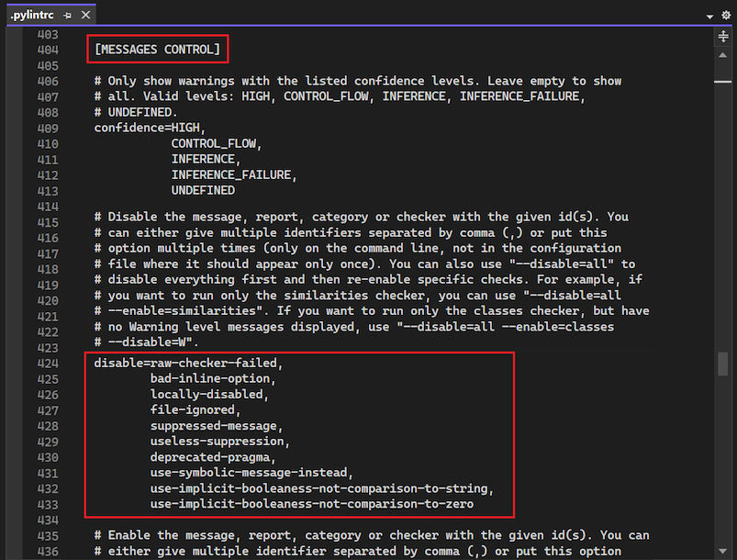Click the comment starting with # Enable the message
This screenshot has width=737, height=560.
[275, 534]
